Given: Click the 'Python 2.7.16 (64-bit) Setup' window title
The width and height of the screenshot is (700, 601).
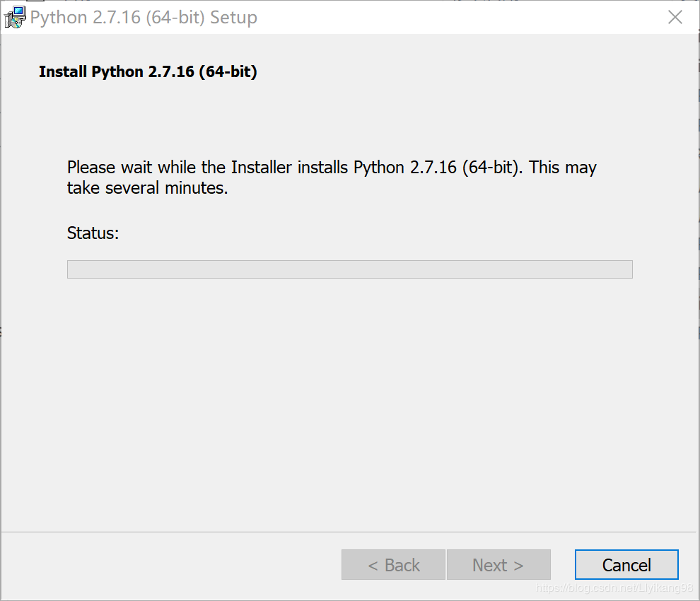Looking at the screenshot, I should [x=144, y=18].
